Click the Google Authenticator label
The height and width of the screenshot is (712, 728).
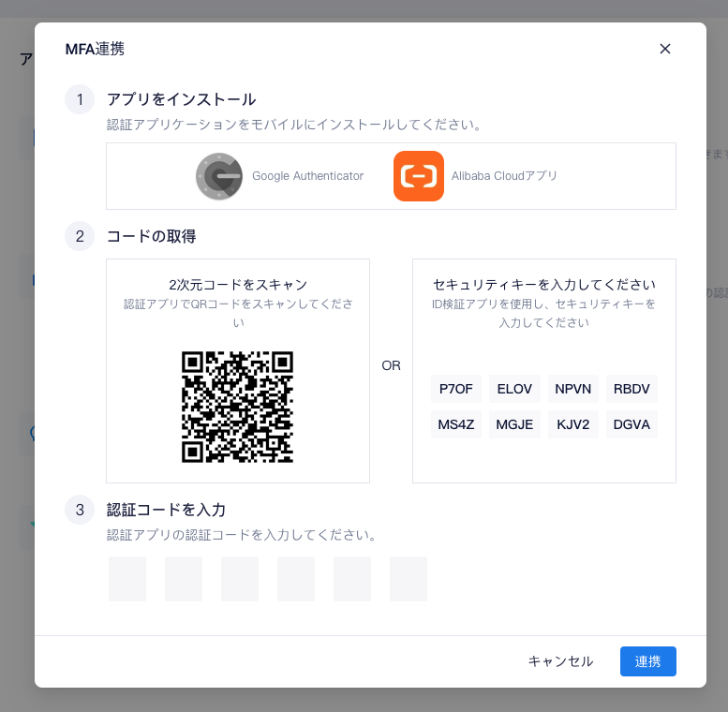(x=307, y=176)
